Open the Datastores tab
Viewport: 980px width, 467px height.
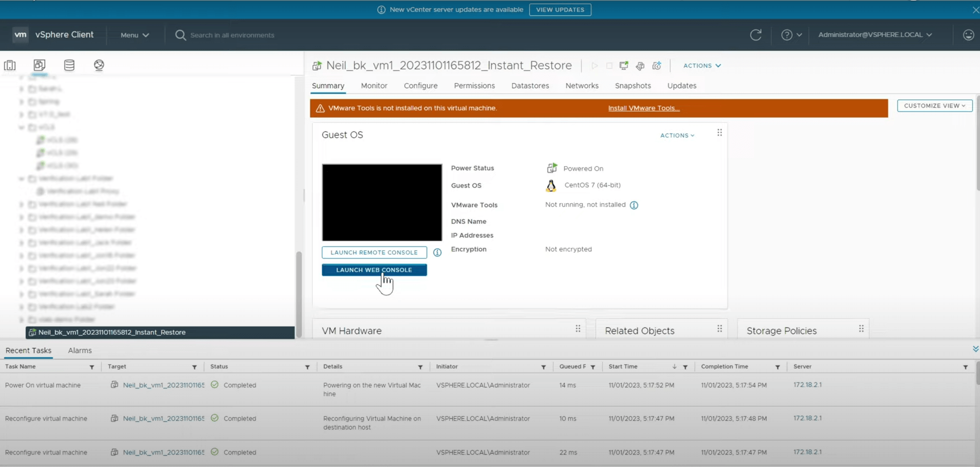tap(530, 86)
